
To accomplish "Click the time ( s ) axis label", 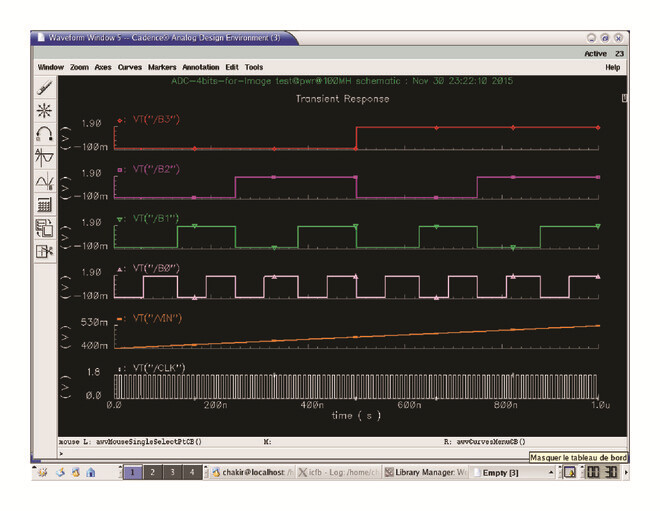I will coord(356,416).
